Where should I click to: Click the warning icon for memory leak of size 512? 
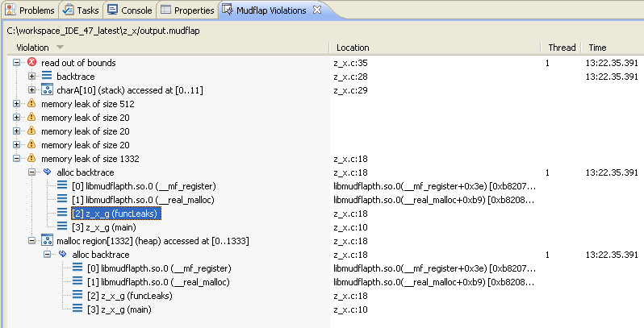(31, 104)
